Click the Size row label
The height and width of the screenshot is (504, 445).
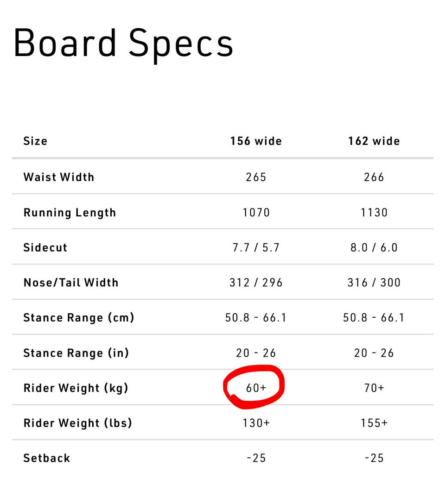click(x=35, y=141)
